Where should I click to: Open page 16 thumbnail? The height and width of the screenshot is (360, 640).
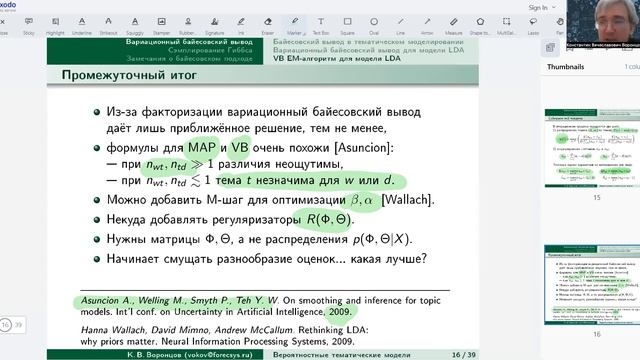coord(592,284)
